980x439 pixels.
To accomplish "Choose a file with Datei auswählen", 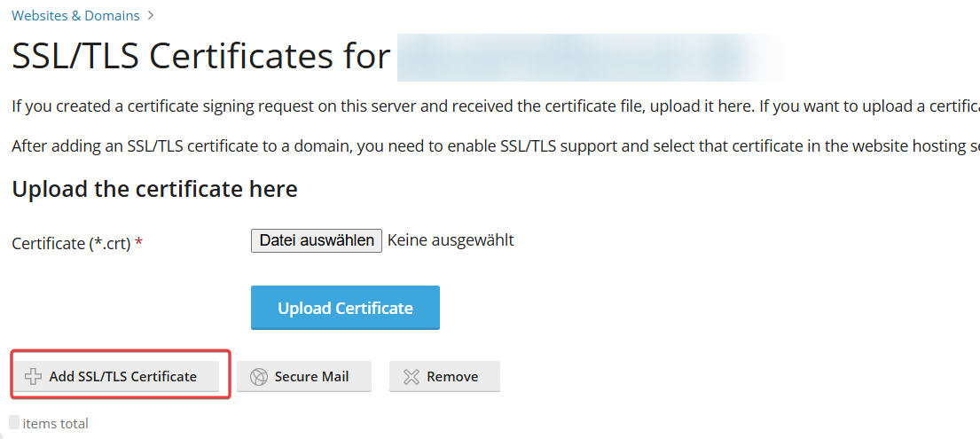I will point(317,240).
